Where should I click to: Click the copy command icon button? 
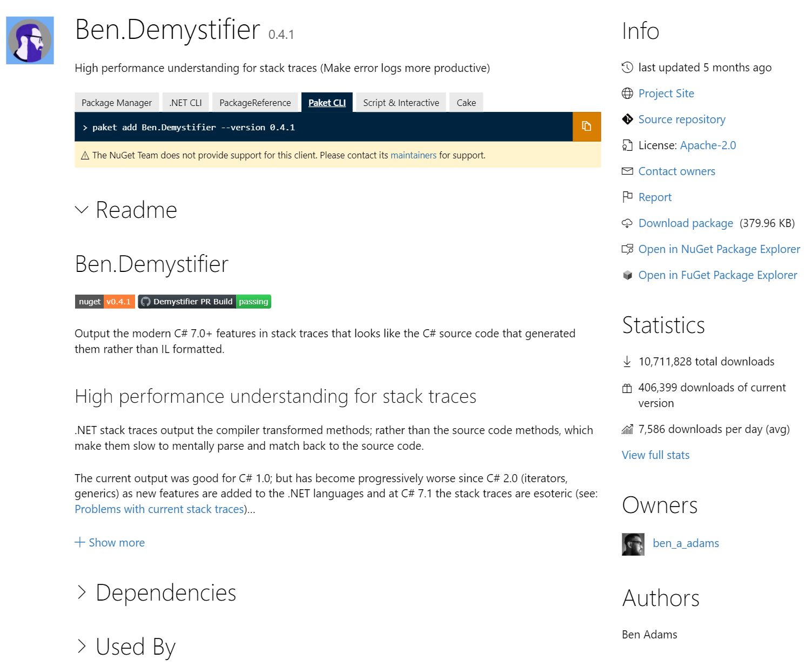pyautogui.click(x=586, y=126)
